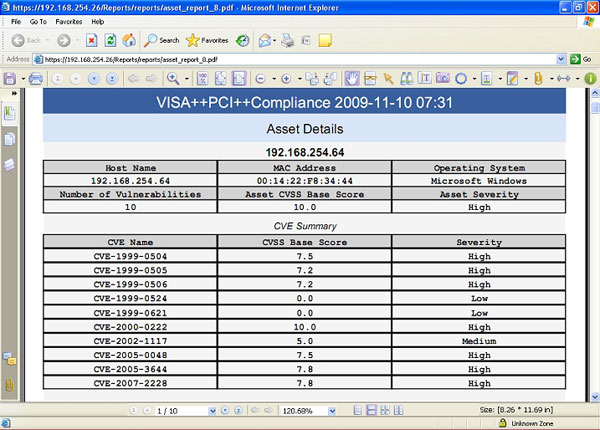Open Find binoculars tool
The image size is (600, 430).
click(406, 79)
